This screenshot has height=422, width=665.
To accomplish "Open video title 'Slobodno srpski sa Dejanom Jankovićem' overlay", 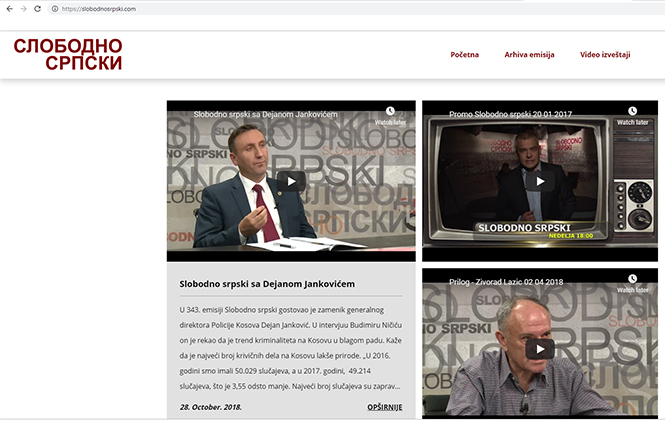I will click(265, 115).
